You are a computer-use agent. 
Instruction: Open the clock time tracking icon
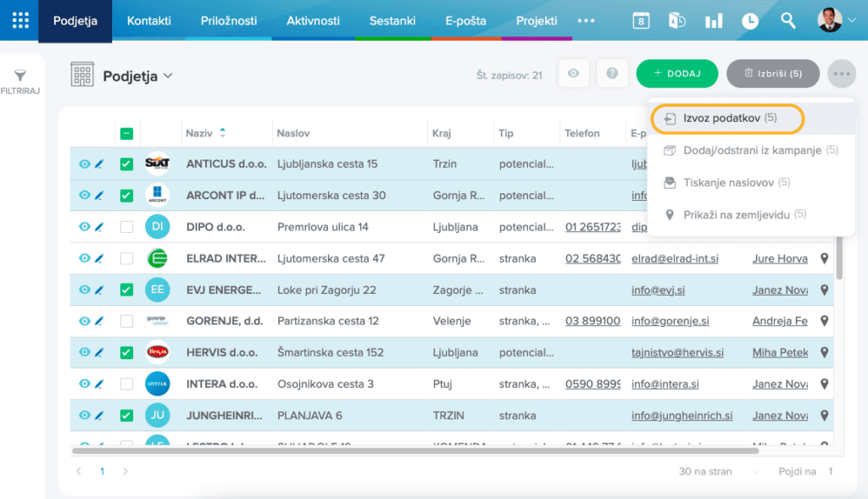[750, 21]
